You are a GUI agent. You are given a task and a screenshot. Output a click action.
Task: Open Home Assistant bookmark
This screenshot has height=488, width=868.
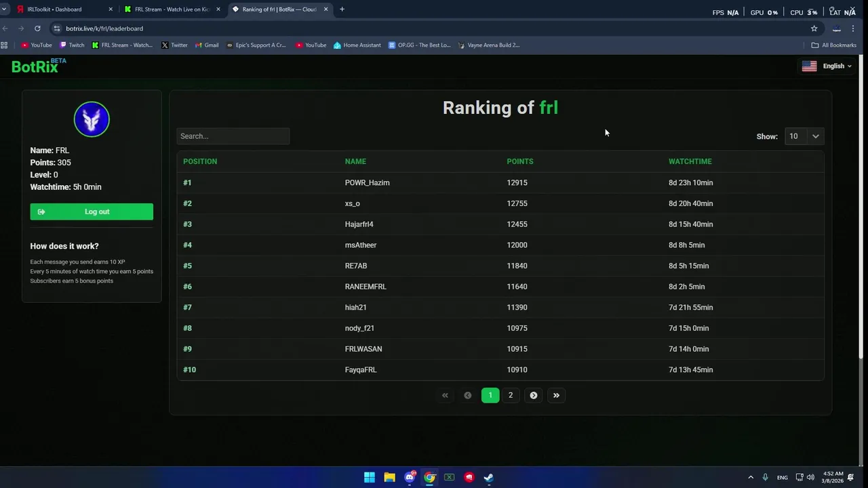click(x=357, y=45)
